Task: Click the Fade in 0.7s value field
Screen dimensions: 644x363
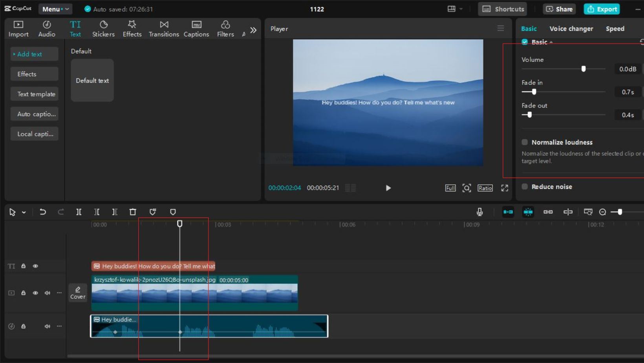Action: (x=628, y=92)
